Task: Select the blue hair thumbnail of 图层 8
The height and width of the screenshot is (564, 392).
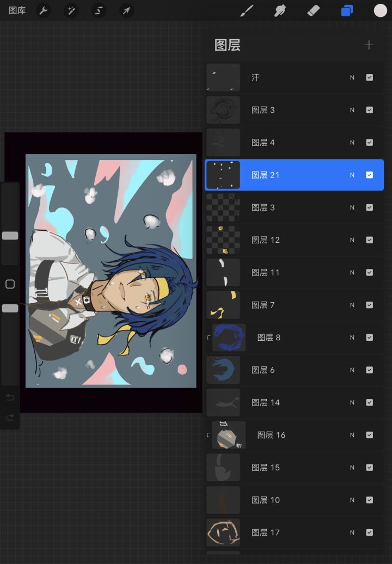Action: click(x=229, y=338)
